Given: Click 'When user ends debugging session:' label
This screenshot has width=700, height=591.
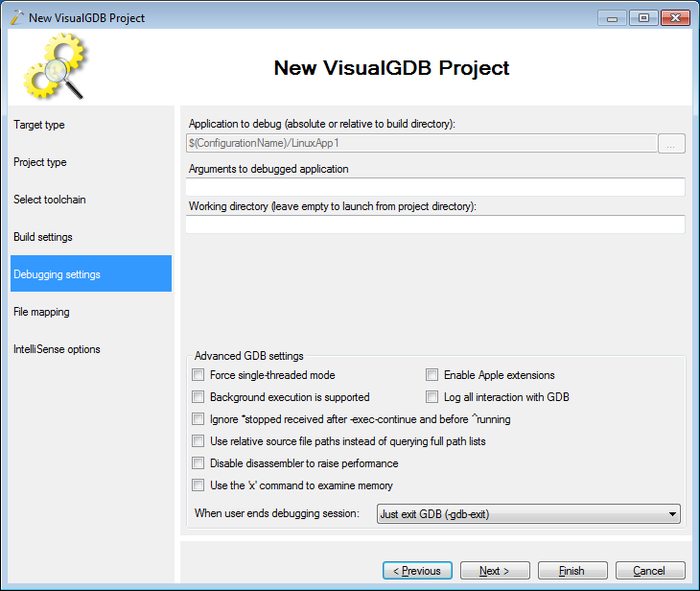Looking at the screenshot, I should [277, 513].
